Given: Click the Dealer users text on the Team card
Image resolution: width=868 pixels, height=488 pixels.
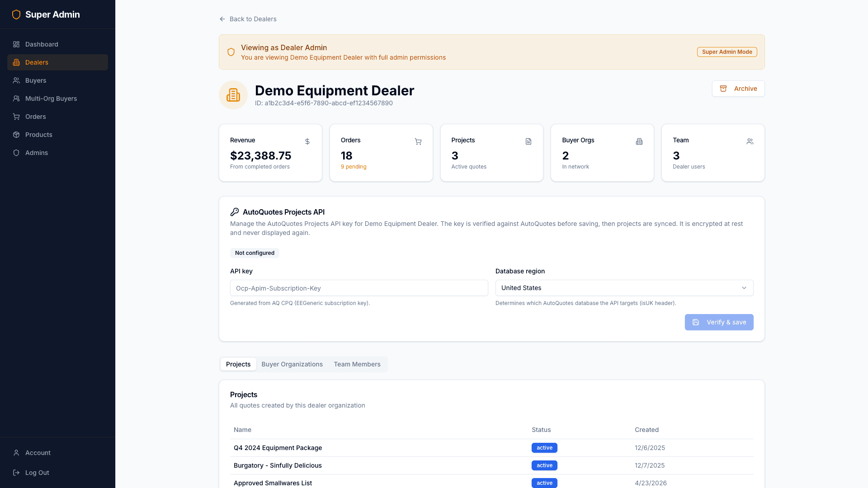Looking at the screenshot, I should pos(689,167).
